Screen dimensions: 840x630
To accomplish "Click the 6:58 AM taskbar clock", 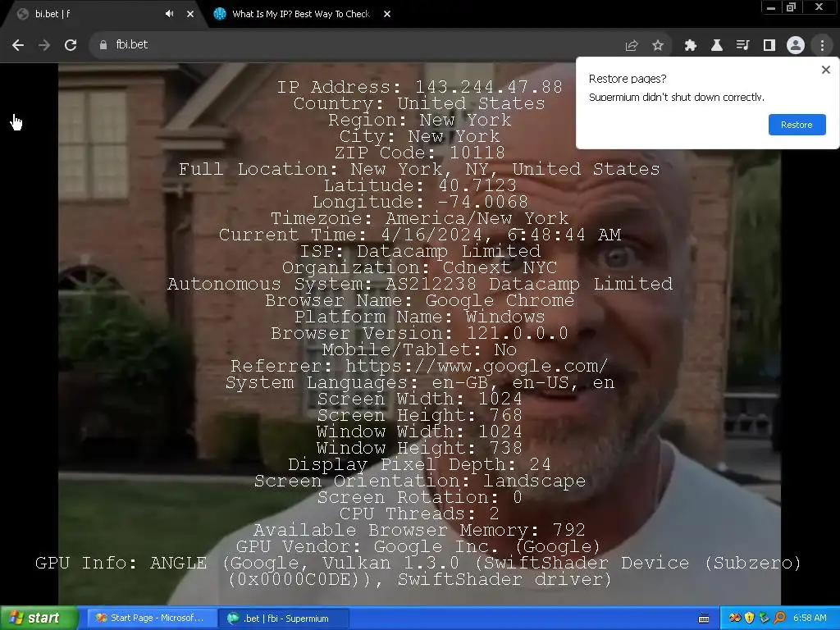I will point(810,619).
